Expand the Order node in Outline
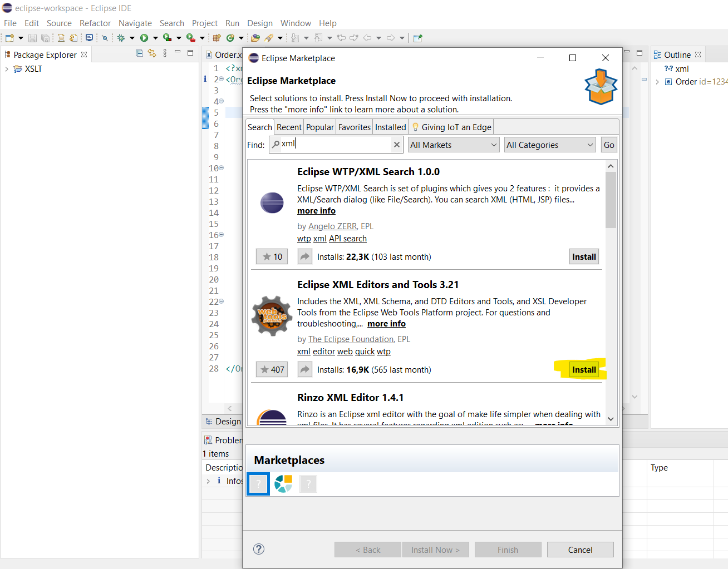 657,82
